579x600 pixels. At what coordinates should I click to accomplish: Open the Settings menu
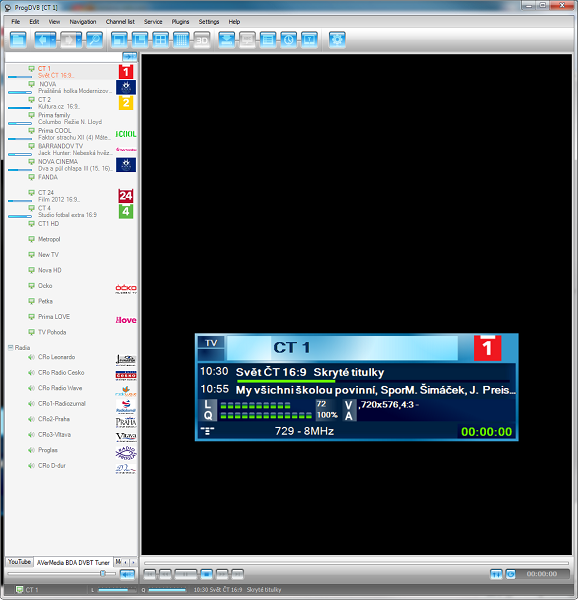click(x=209, y=21)
